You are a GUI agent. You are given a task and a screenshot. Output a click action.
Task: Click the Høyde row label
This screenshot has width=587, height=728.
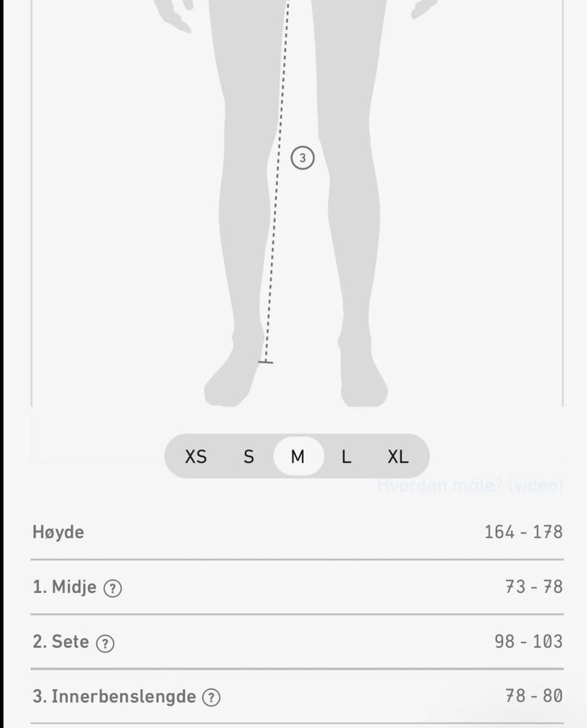click(x=58, y=532)
